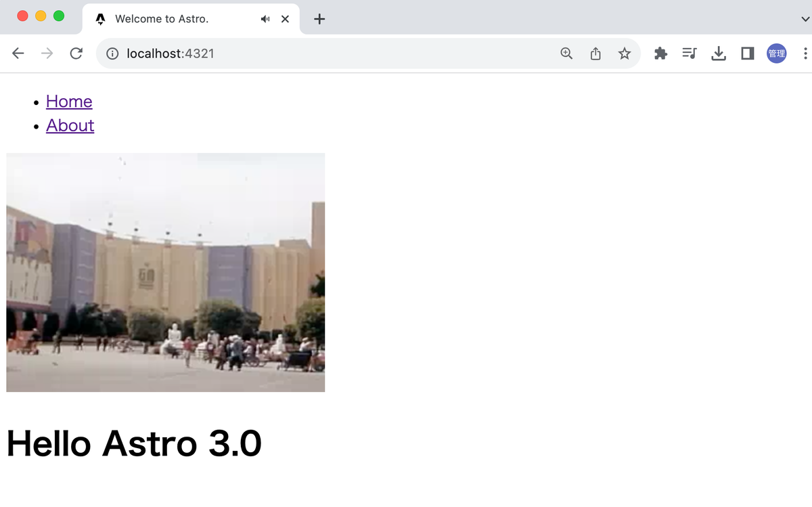Click the share page icon
Viewport: 812px width, 507px height.
coord(595,53)
